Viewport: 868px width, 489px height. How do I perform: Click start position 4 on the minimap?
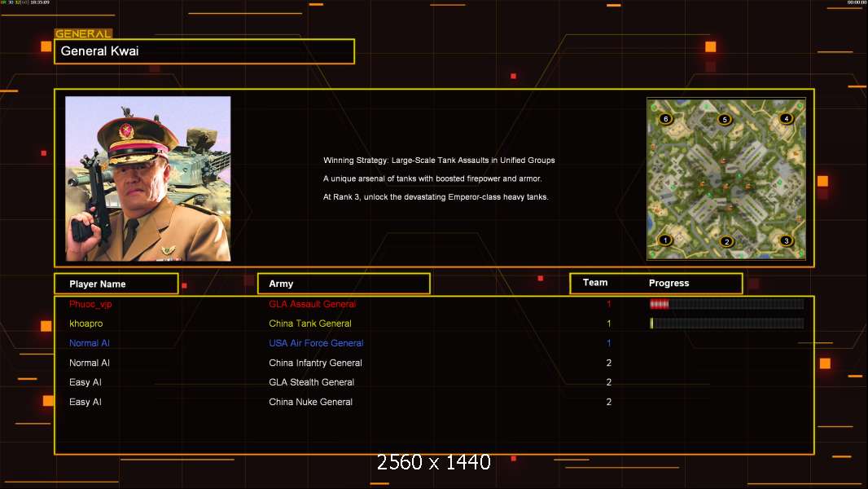pos(786,118)
